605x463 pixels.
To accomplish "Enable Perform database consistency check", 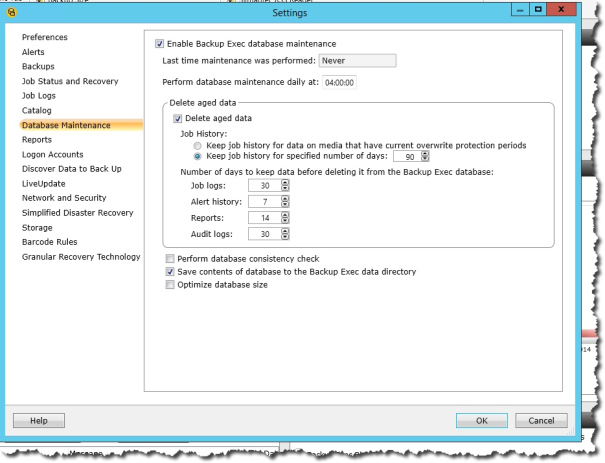I will pos(170,259).
